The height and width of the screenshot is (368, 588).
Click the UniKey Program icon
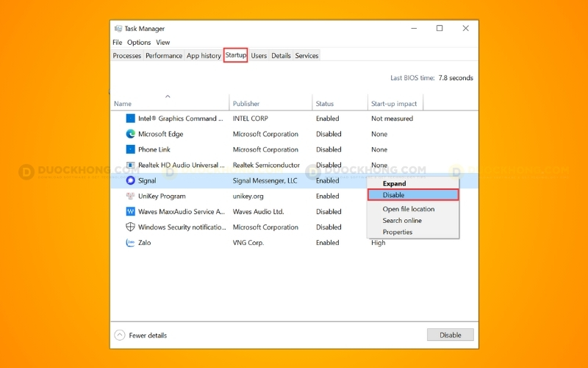130,197
